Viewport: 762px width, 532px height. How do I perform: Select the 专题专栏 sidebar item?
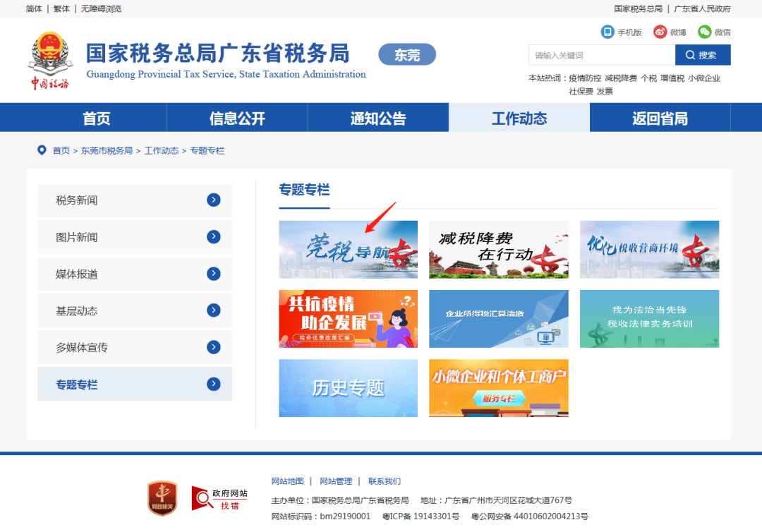[135, 385]
